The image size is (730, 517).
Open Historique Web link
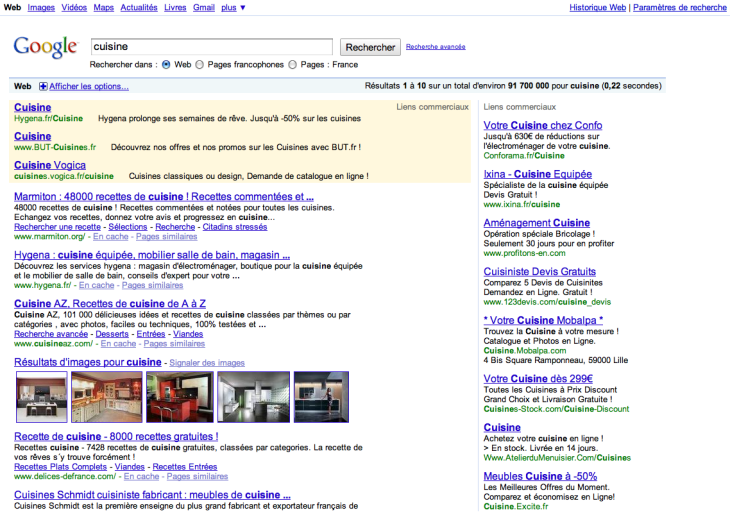(597, 7)
